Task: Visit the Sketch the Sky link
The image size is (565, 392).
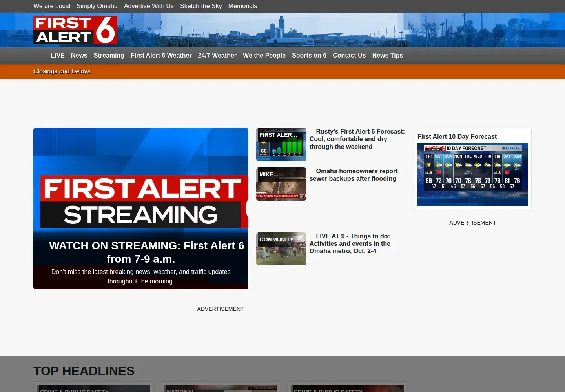Action: click(x=201, y=6)
